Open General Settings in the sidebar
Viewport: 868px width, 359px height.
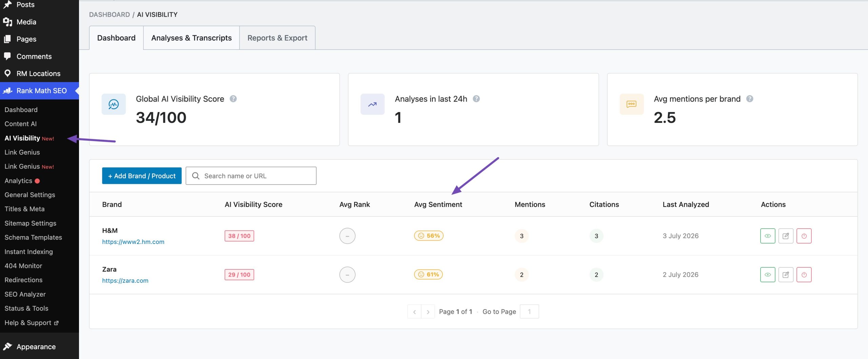click(30, 195)
